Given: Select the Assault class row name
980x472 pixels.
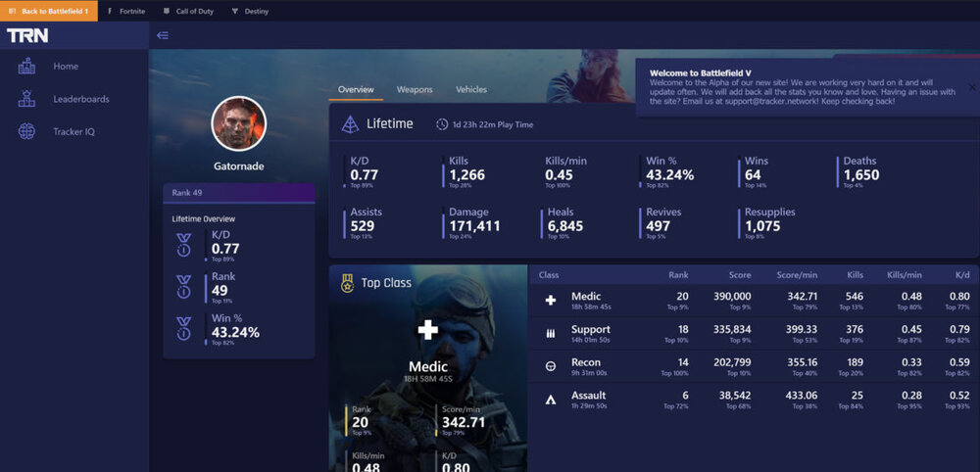Looking at the screenshot, I should click(x=589, y=396).
